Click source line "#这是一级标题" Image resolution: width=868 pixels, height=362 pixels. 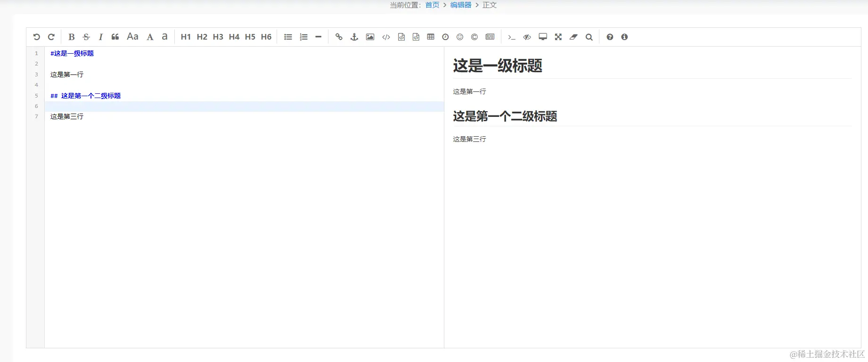72,53
